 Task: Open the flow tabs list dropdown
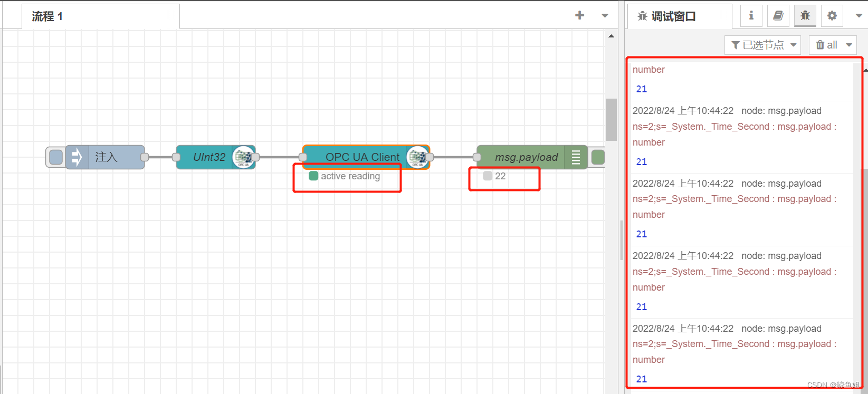(x=605, y=16)
